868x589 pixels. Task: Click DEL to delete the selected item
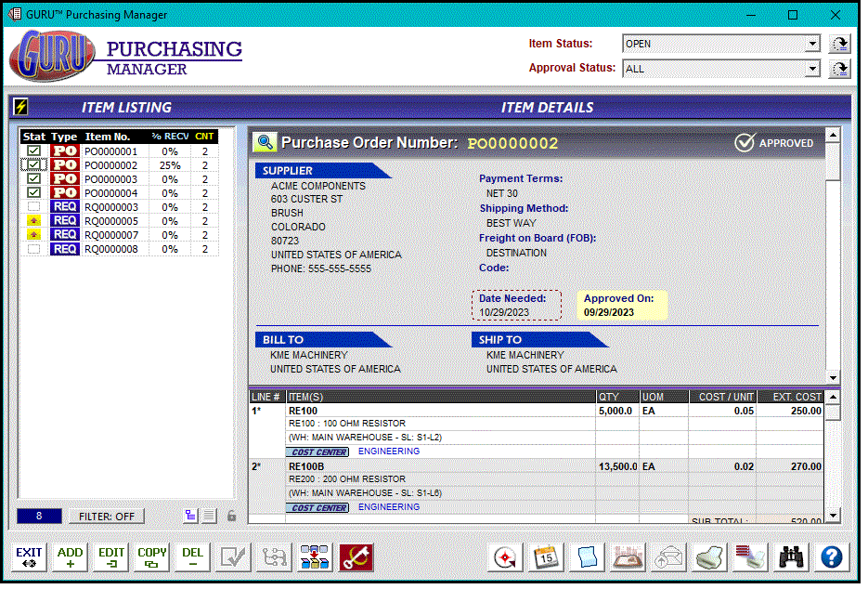[x=193, y=558]
